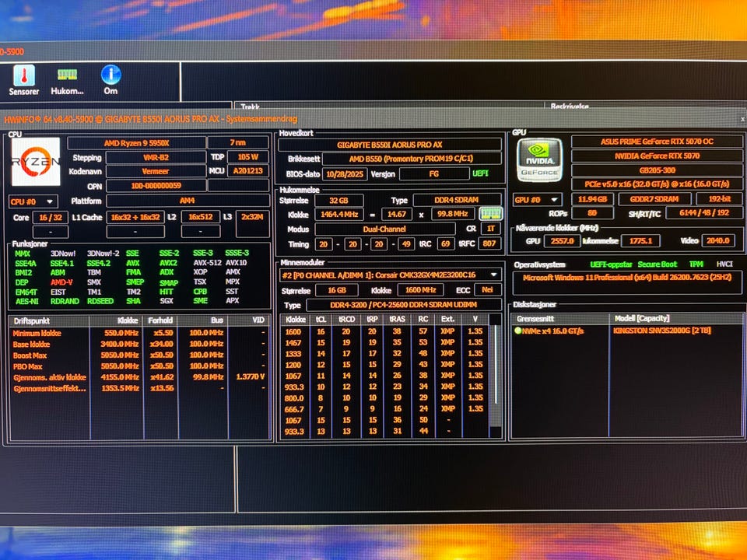This screenshot has height=560, width=747.
Task: Click the HVCI status label
Action: point(724,264)
